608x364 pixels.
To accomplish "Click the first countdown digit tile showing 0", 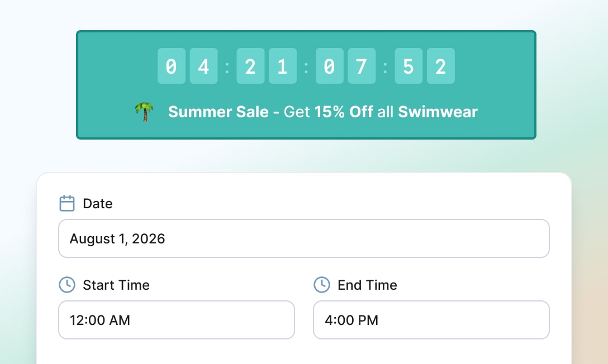I will [x=172, y=66].
